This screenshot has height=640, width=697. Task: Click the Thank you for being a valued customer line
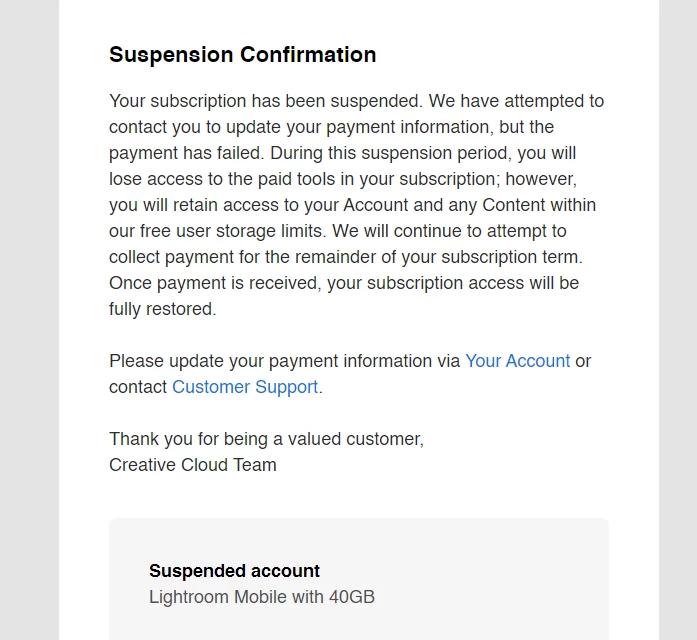pyautogui.click(x=266, y=439)
